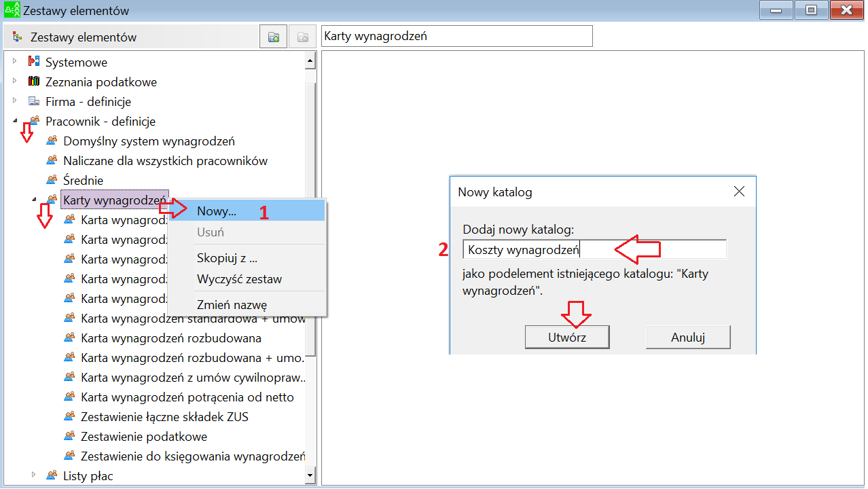Expand the Listy płac branch
868x489 pixels.
(x=33, y=475)
